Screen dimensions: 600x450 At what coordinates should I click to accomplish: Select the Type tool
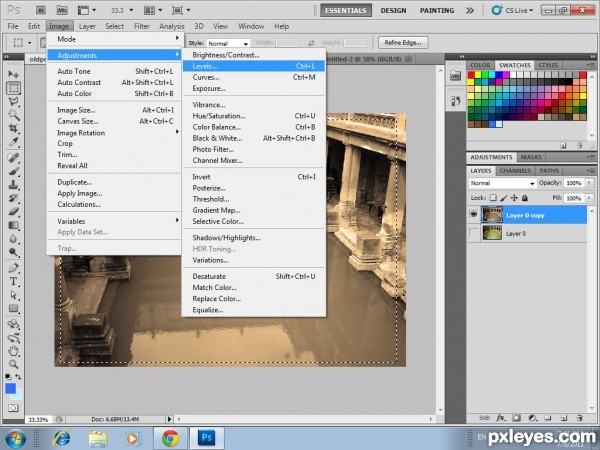click(x=13, y=281)
